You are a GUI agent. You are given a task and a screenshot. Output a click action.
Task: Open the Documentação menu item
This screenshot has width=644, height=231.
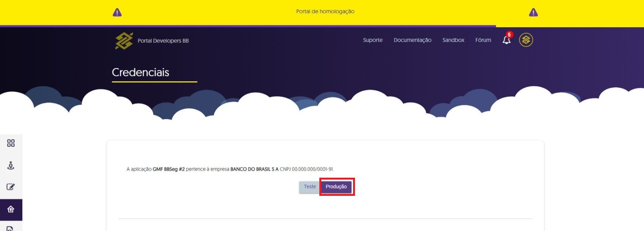pyautogui.click(x=413, y=40)
